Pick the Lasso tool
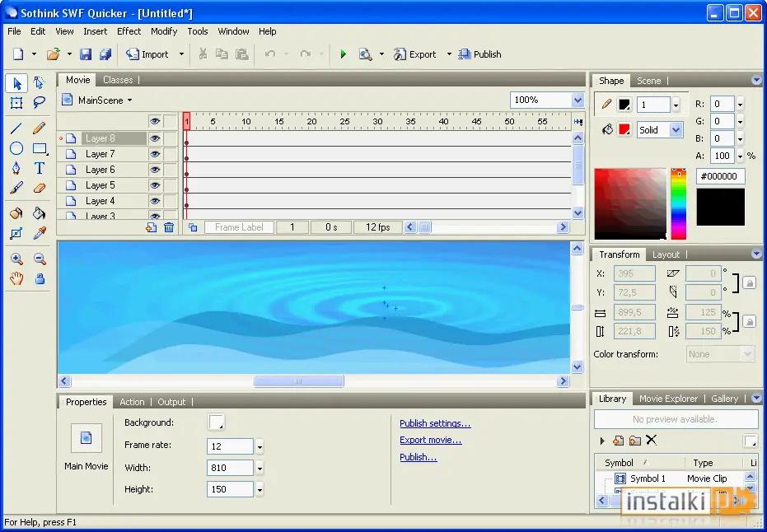 [x=40, y=103]
